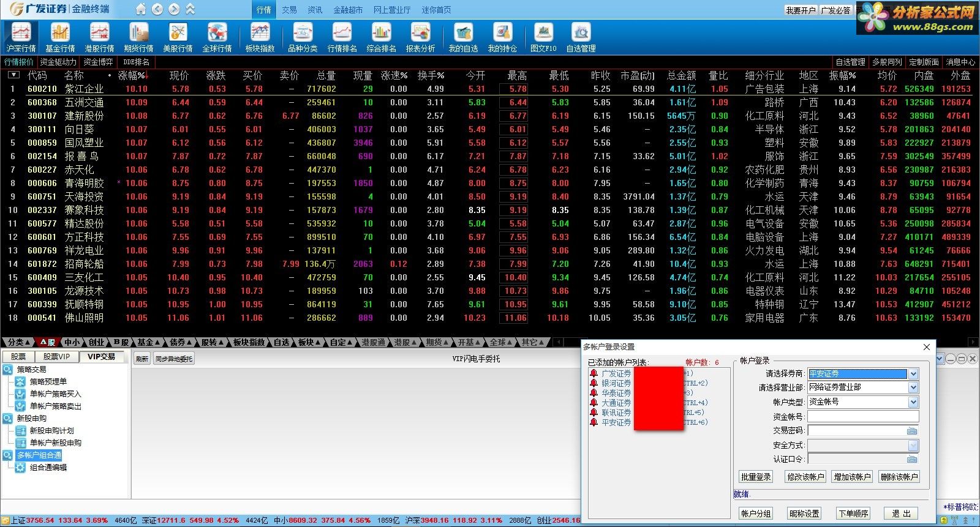Image resolution: width=980 pixels, height=527 pixels.
Task: Select stock row 600210 紫江企业
Action: 490,89
